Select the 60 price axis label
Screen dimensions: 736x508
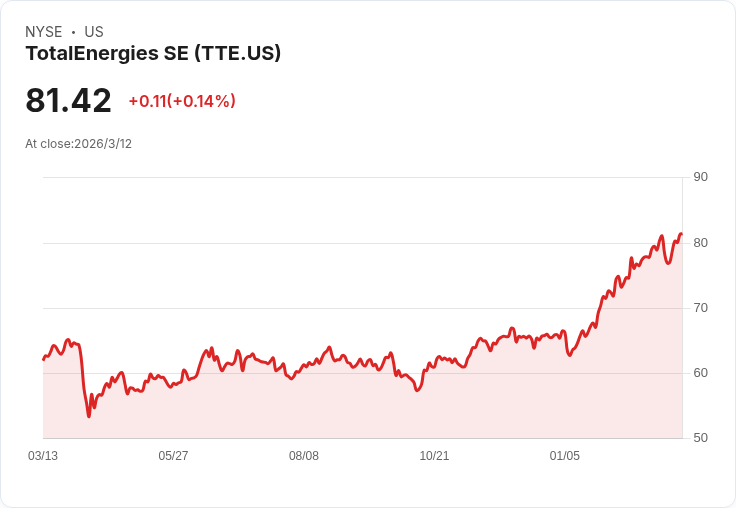pyautogui.click(x=700, y=373)
